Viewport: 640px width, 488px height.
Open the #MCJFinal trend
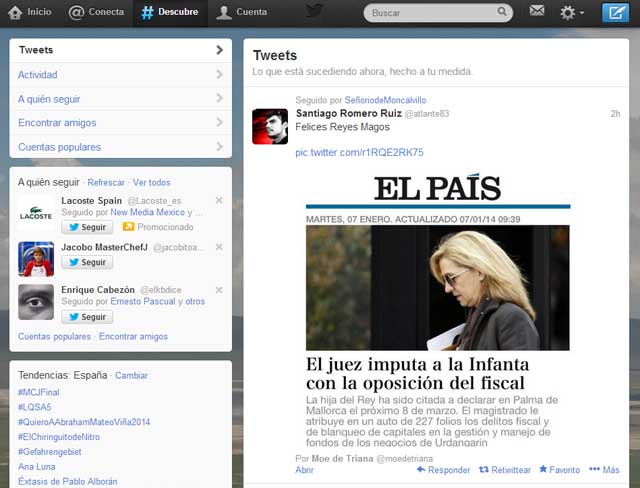(39, 393)
